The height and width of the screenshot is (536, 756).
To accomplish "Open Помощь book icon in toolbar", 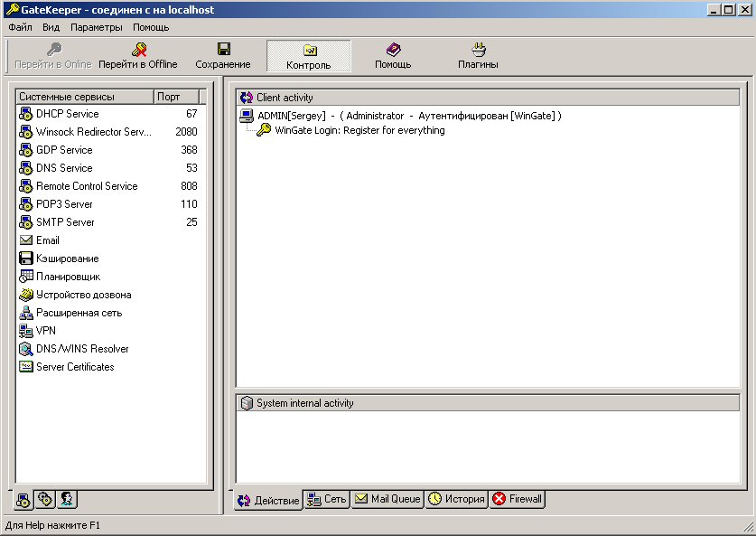I will tap(394, 49).
